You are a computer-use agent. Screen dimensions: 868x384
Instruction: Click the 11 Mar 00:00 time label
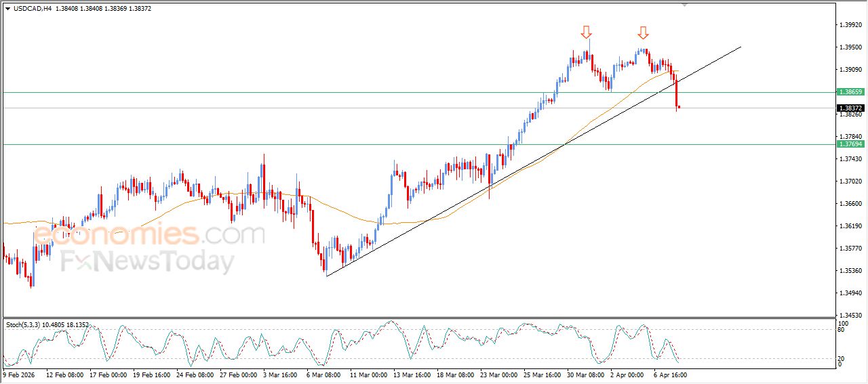click(368, 374)
